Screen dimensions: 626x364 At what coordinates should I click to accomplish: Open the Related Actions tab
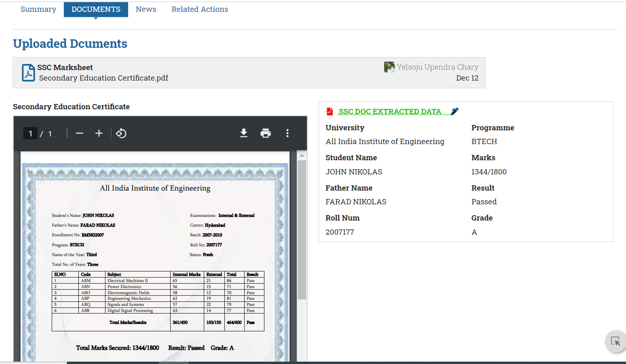click(x=200, y=9)
